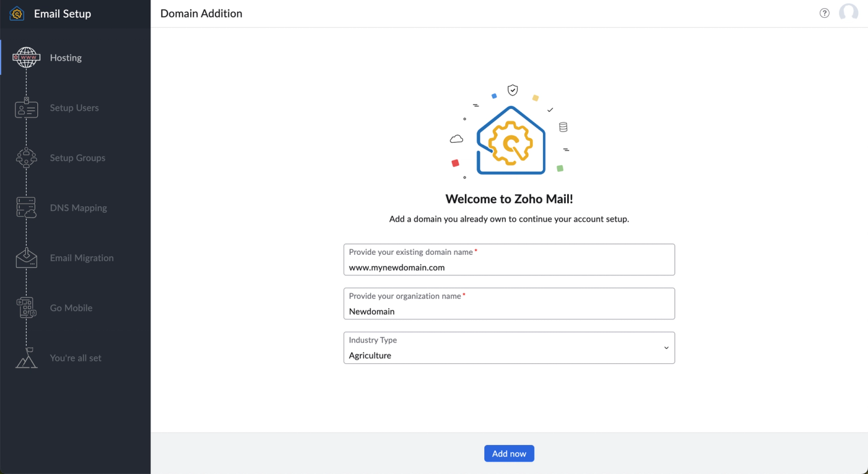The height and width of the screenshot is (474, 868).
Task: Click the Zoho Mail house gear illustration
Action: (510, 140)
